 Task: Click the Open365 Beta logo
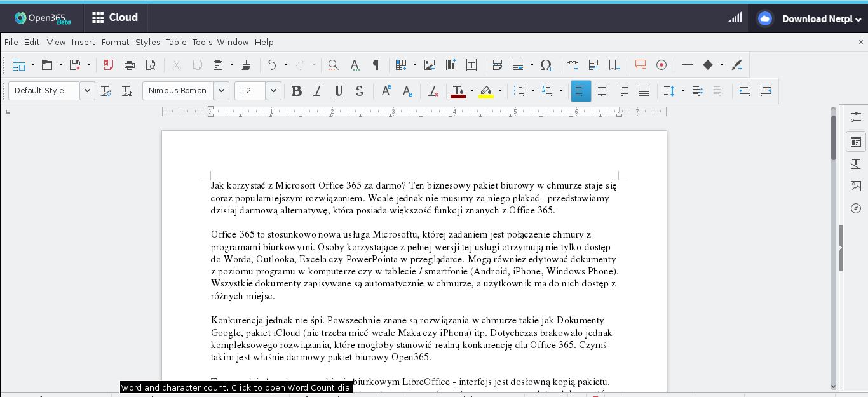click(x=43, y=18)
